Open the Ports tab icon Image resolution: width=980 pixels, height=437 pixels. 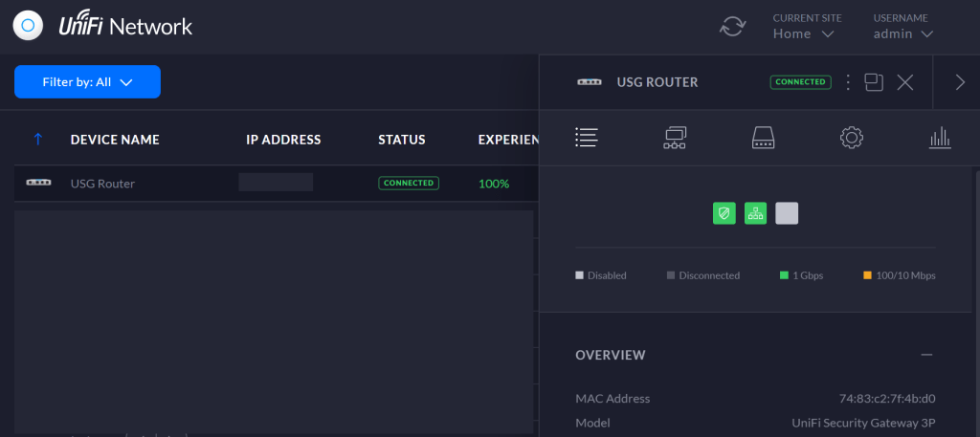tap(763, 138)
